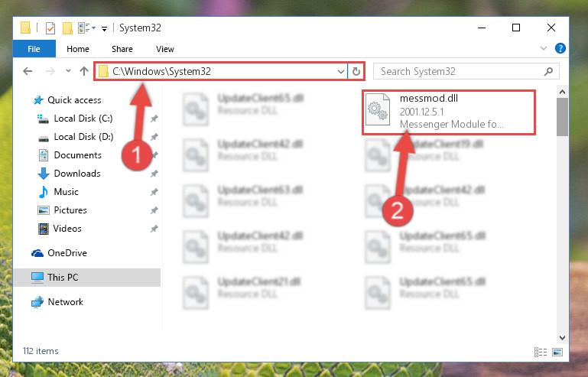Switch to large thumbnails view icon

click(557, 352)
